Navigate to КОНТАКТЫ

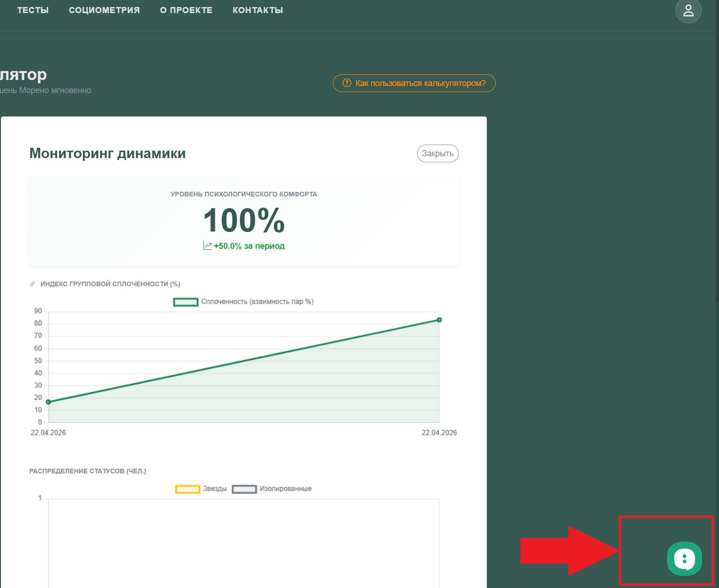tap(258, 10)
